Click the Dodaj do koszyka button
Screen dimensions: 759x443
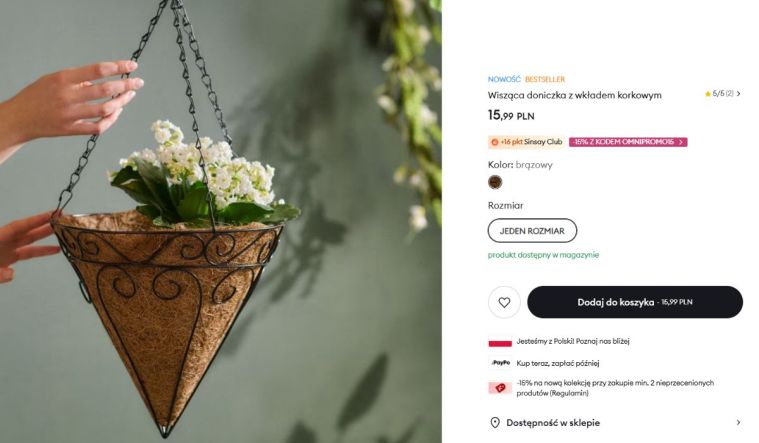point(635,302)
